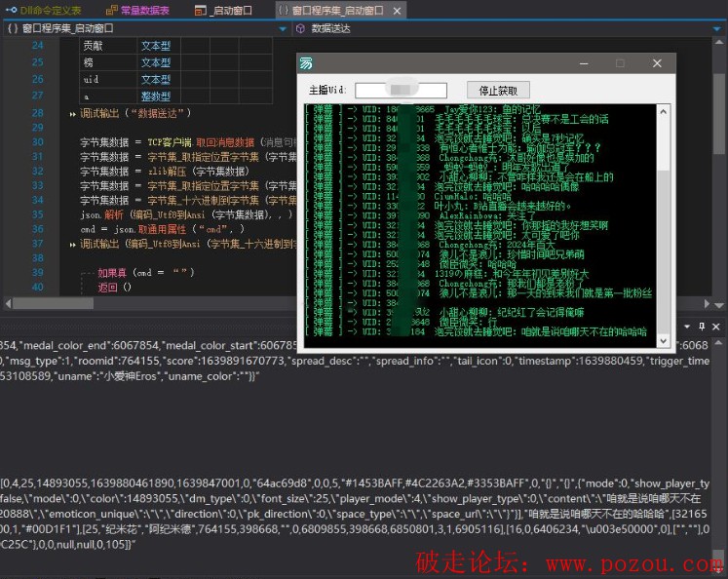Click the 停止获取 button
The width and height of the screenshot is (728, 579).
click(498, 91)
